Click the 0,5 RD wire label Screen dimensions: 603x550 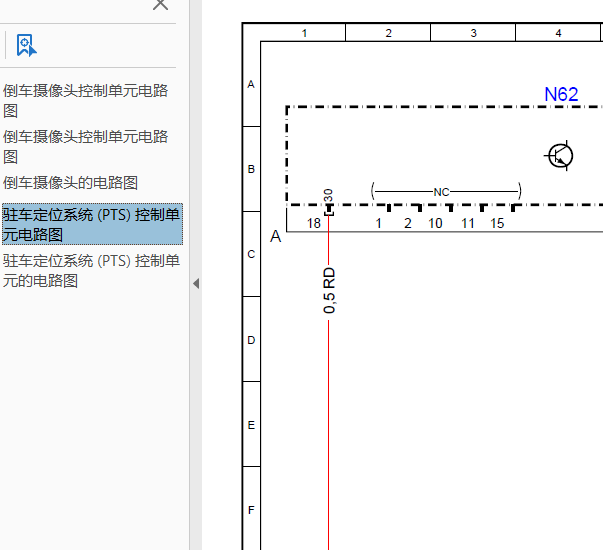tap(329, 290)
